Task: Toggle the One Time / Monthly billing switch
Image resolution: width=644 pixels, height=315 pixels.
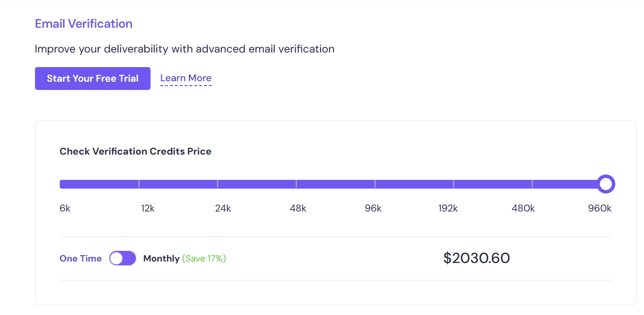Action: tap(122, 258)
